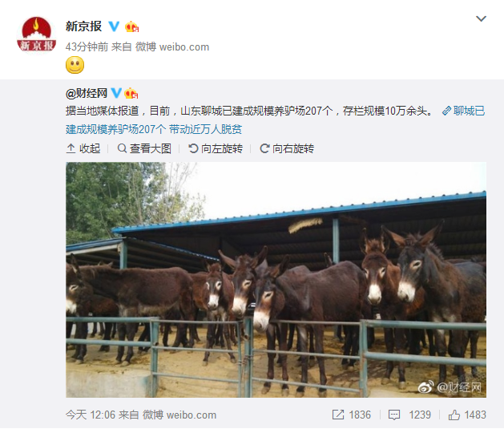
Task: Rotate the image left with 向左旋转
Action: point(216,148)
